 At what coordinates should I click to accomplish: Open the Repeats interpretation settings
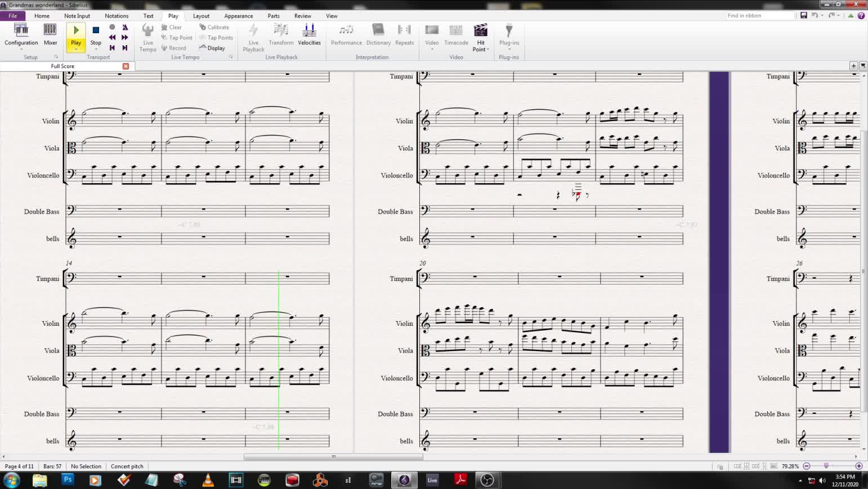pos(404,34)
